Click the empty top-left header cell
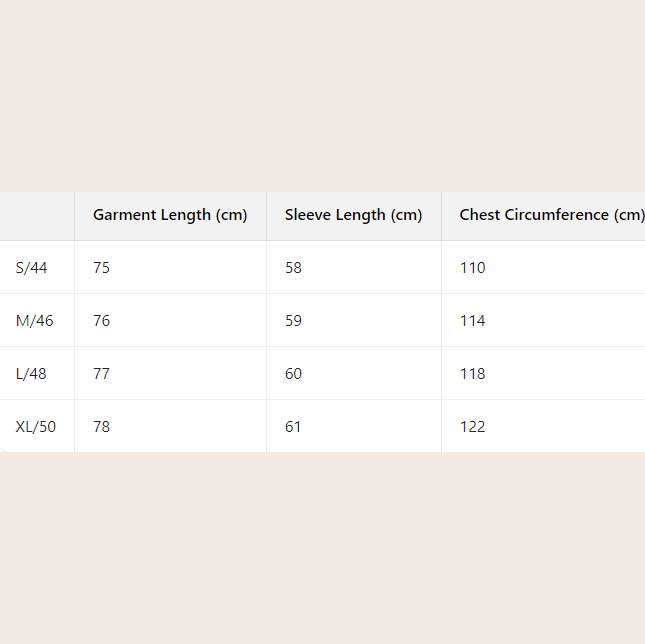Viewport: 645px width, 644px height. (37, 216)
